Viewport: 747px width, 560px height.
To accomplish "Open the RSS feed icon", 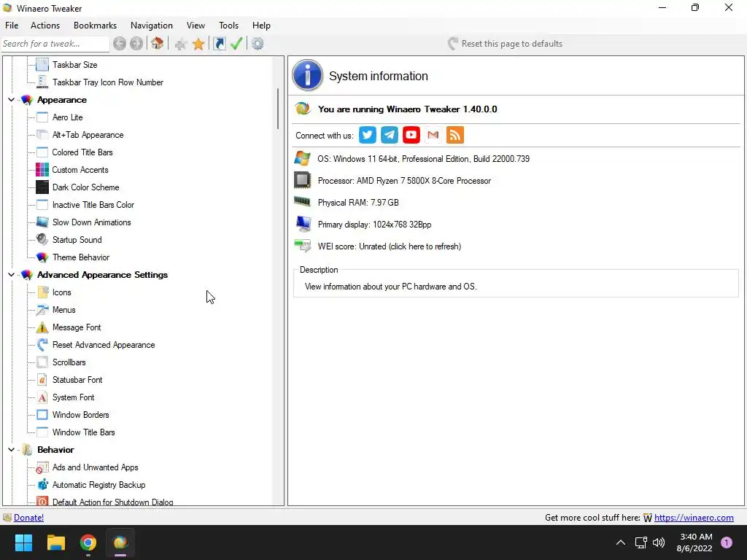I will (x=455, y=135).
